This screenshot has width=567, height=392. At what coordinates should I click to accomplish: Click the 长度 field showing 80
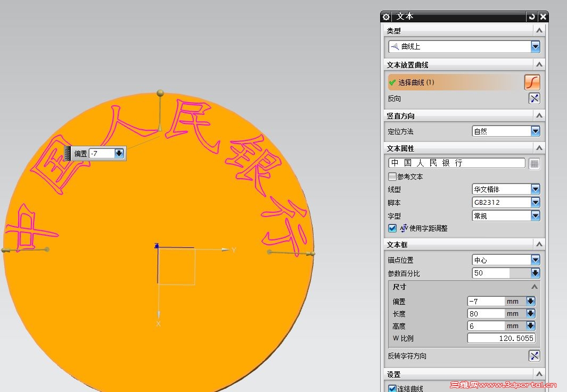point(486,313)
